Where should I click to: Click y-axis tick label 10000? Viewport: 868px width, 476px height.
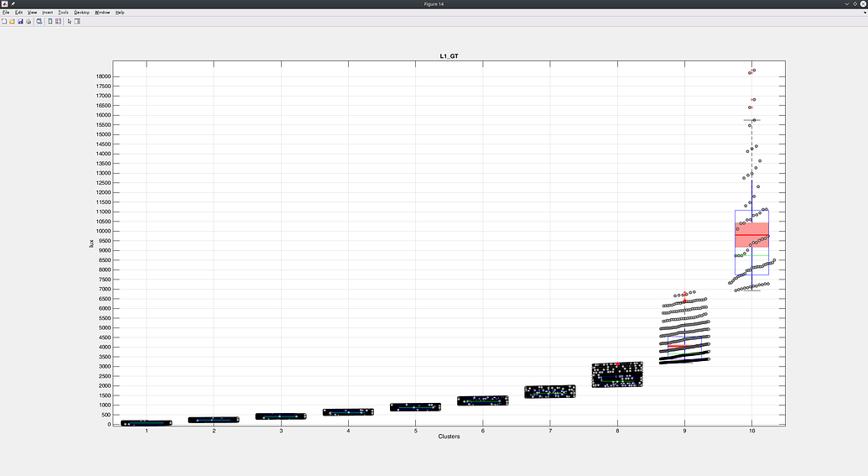[103, 231]
